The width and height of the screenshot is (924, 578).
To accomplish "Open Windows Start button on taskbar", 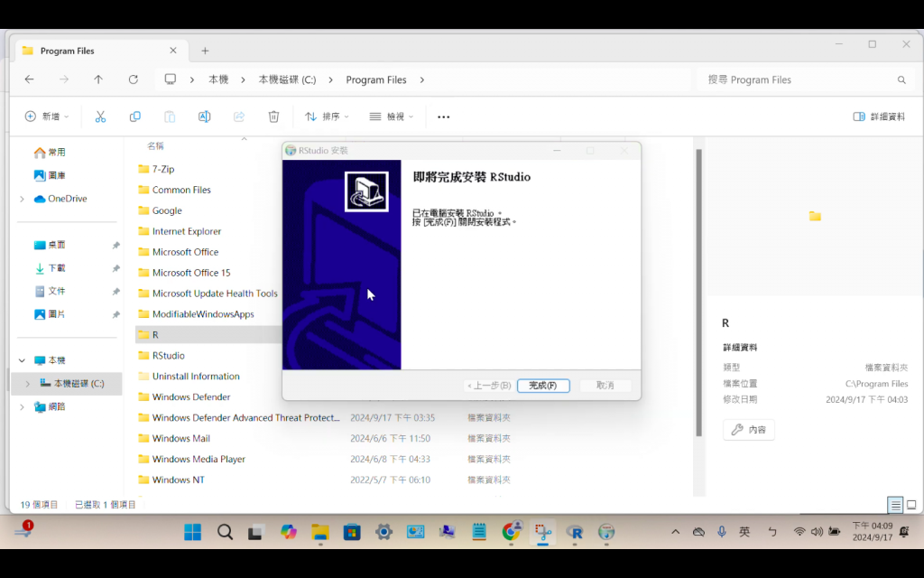I will (x=193, y=532).
